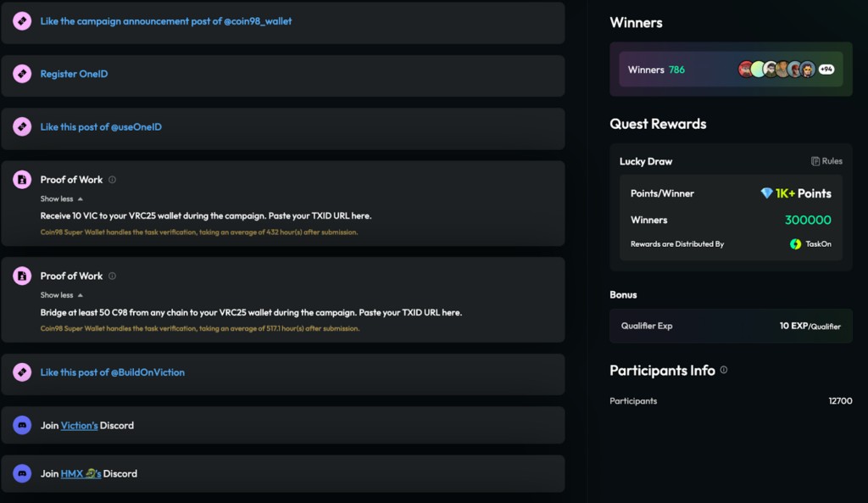Open the Viction's Discord link

[79, 426]
